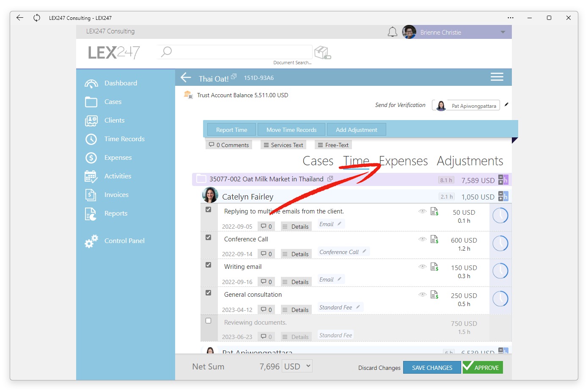Open Dashboard in the sidebar
588x391 pixels.
coord(121,83)
